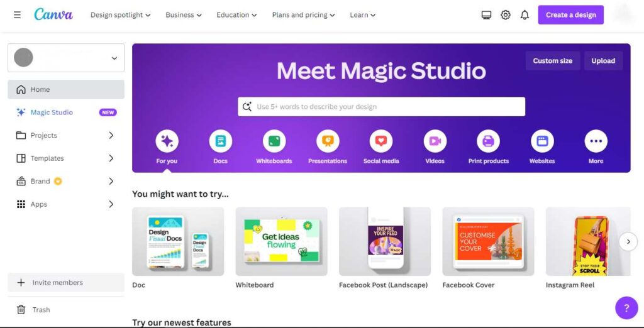Go to Home in sidebar
The width and height of the screenshot is (644, 328).
(66, 89)
